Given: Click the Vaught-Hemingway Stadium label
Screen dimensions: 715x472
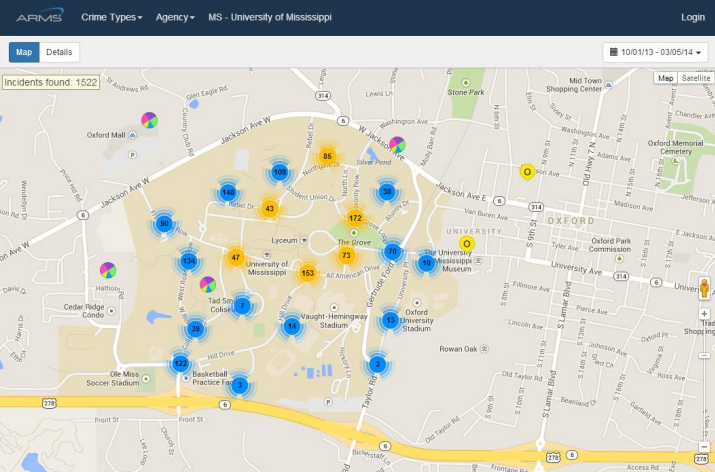Looking at the screenshot, I should pos(334,321).
